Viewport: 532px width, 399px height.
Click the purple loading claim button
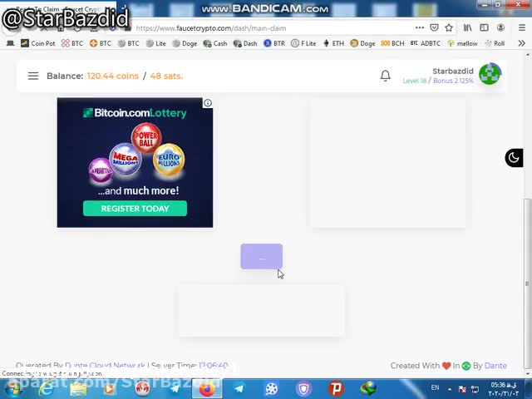261,257
